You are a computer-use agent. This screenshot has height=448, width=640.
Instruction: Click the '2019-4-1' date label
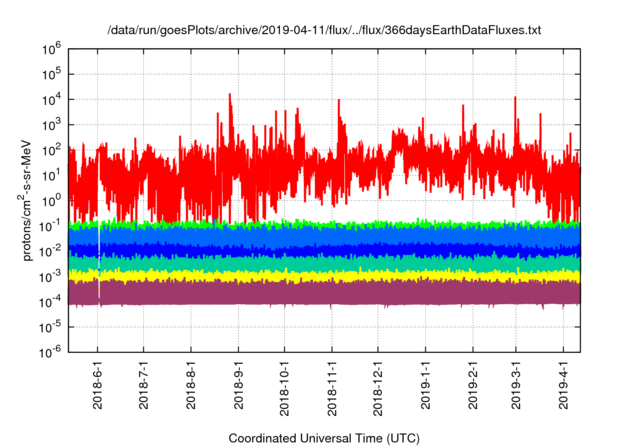click(x=564, y=384)
